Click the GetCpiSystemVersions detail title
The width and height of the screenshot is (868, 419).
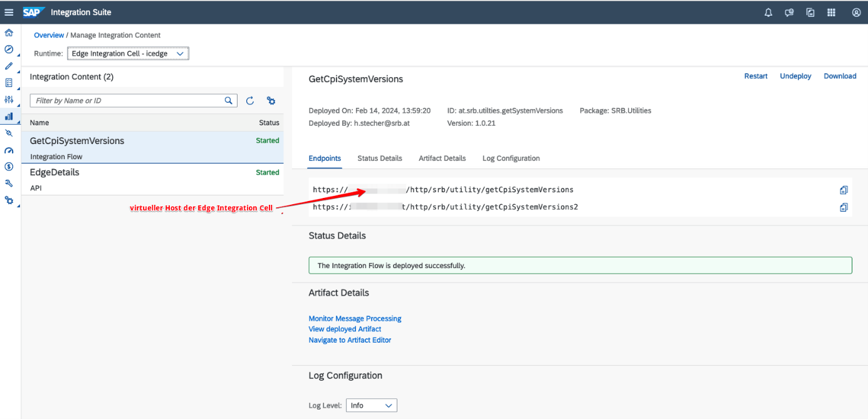pos(356,80)
